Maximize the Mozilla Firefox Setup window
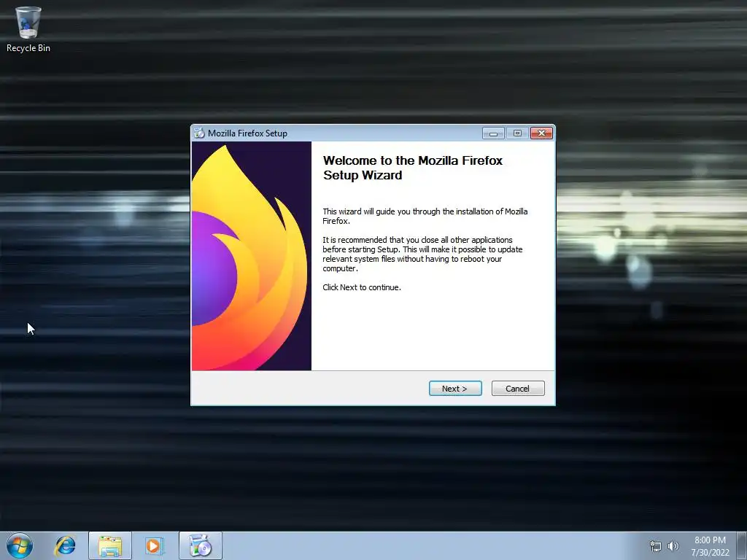The image size is (747, 560). click(517, 133)
